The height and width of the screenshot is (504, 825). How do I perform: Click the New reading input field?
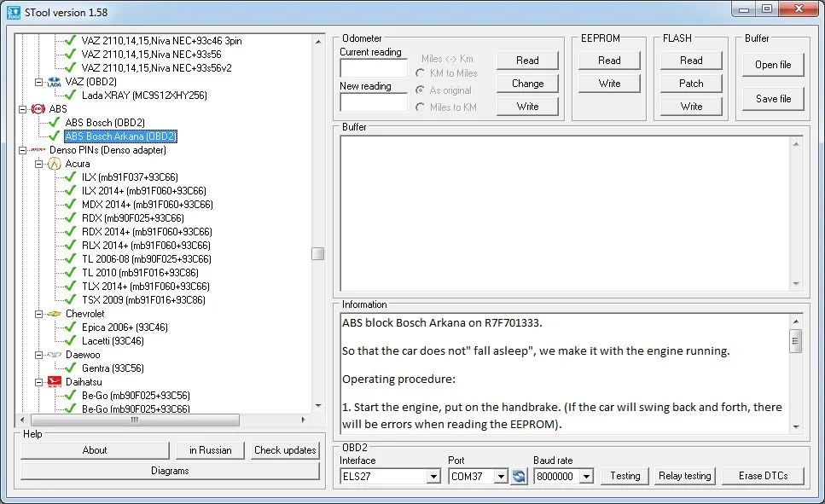pyautogui.click(x=374, y=102)
